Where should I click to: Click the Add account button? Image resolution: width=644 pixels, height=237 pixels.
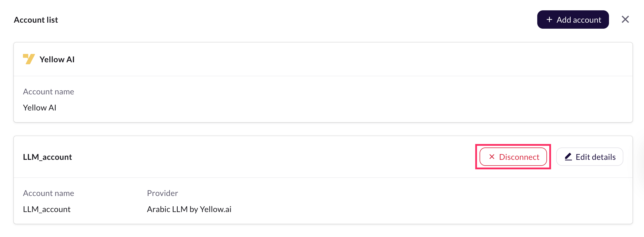pos(573,20)
